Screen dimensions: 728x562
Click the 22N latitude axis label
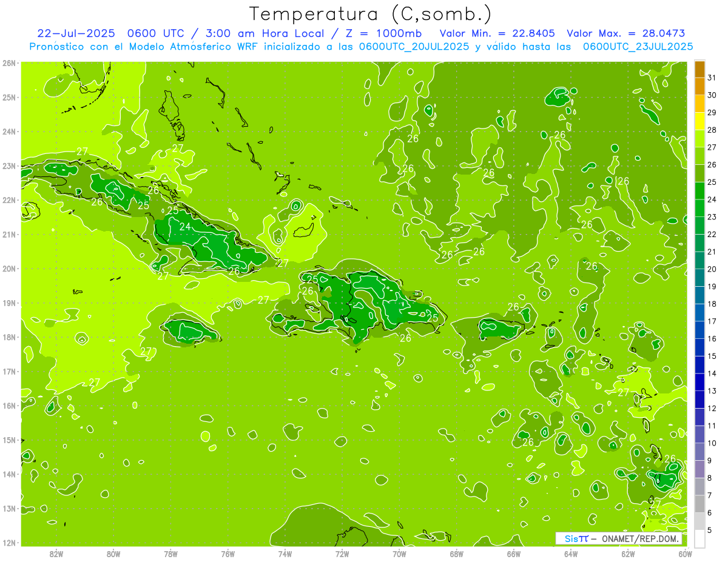(x=9, y=200)
